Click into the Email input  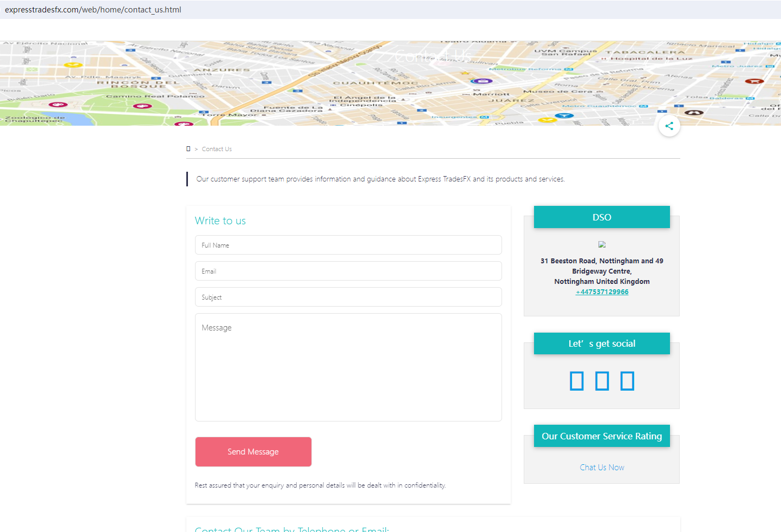coord(348,271)
